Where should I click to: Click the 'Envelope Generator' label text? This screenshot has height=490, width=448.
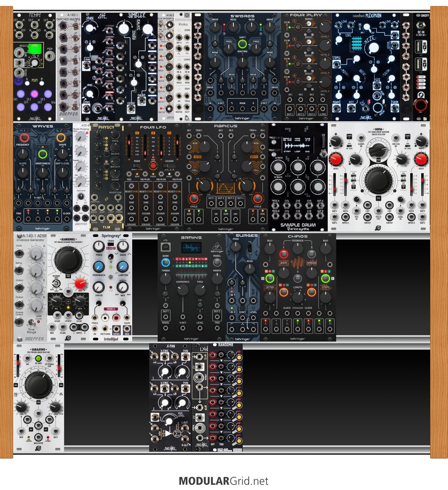pyautogui.click(x=30, y=240)
